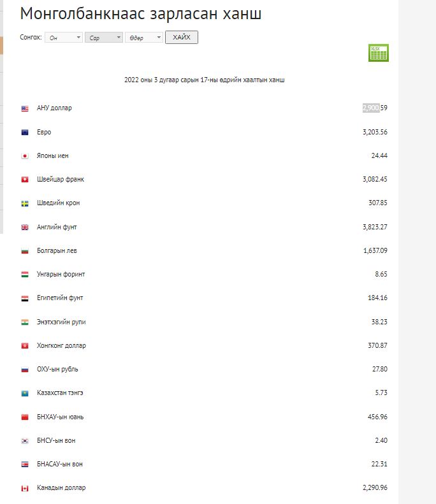Click the Japan flag icon

click(x=25, y=156)
